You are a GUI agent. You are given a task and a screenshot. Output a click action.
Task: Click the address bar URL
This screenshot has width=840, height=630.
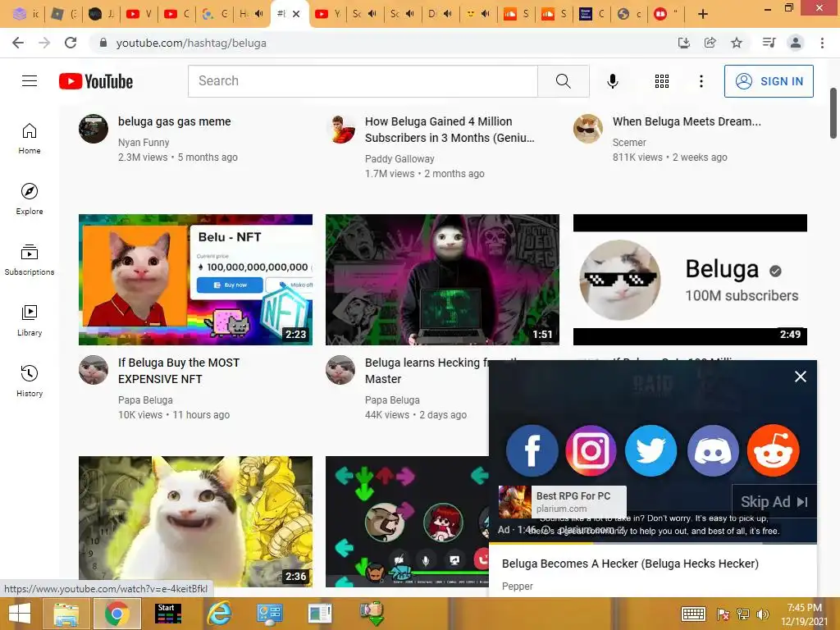click(x=191, y=43)
